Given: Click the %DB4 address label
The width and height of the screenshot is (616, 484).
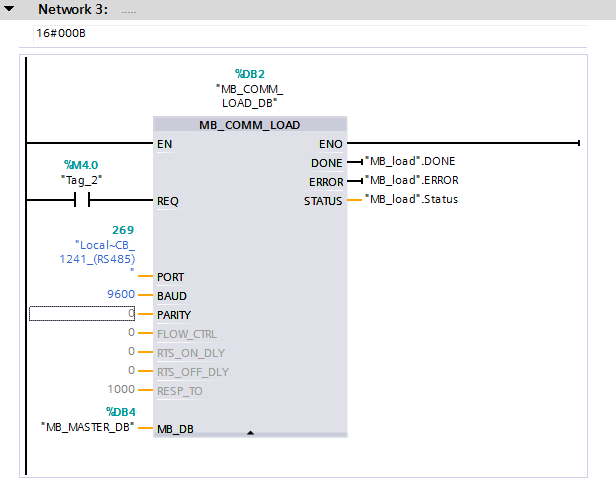Looking at the screenshot, I should [x=121, y=412].
